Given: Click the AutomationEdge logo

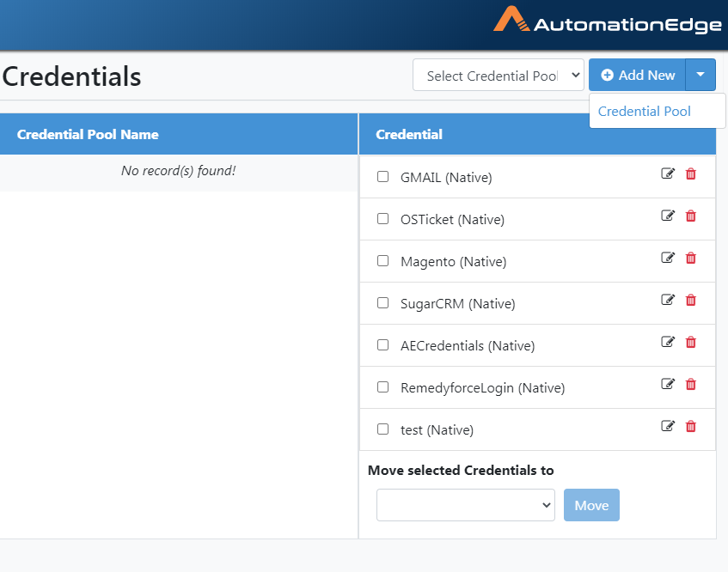Looking at the screenshot, I should pyautogui.click(x=608, y=21).
